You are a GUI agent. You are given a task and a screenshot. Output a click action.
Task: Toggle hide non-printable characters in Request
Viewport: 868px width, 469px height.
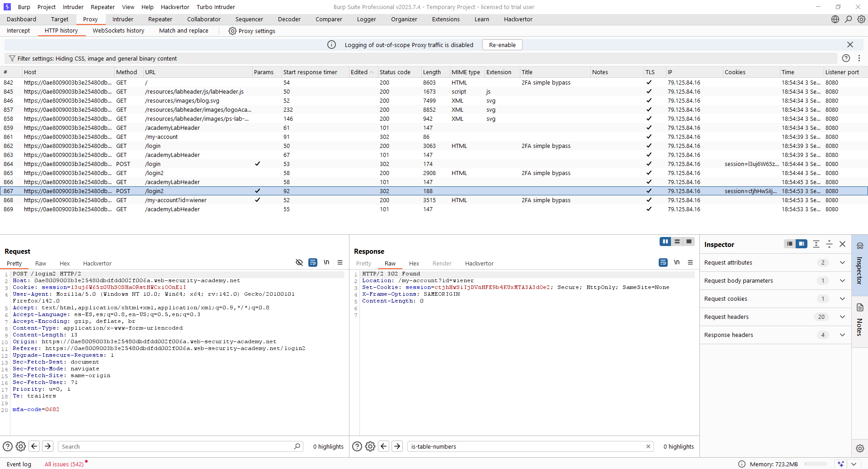pos(299,262)
